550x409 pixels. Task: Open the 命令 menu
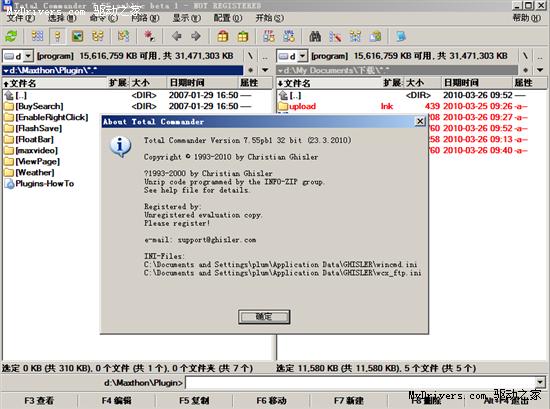[104, 18]
